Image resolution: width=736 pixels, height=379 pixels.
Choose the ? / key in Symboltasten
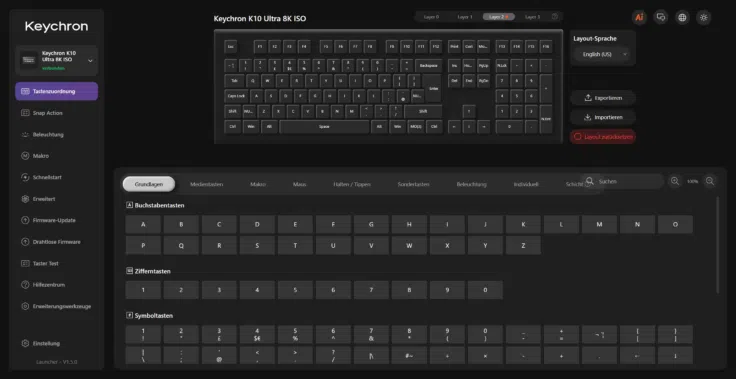333,356
